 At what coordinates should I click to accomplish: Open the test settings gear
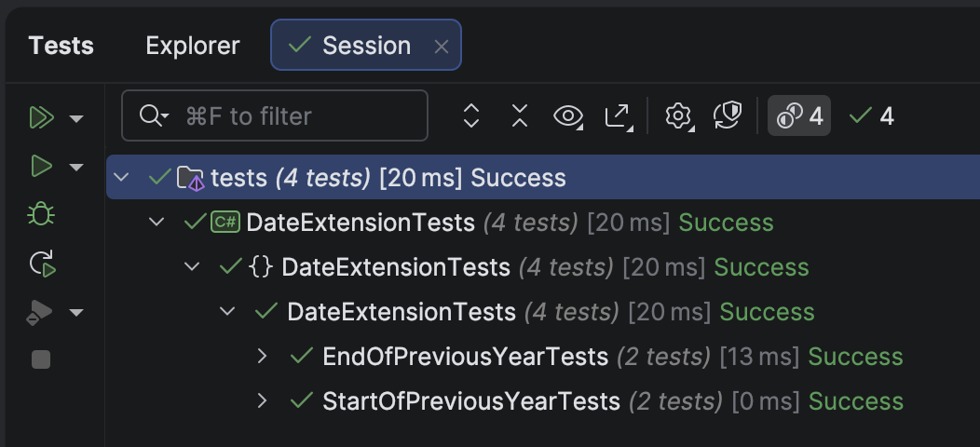[678, 115]
